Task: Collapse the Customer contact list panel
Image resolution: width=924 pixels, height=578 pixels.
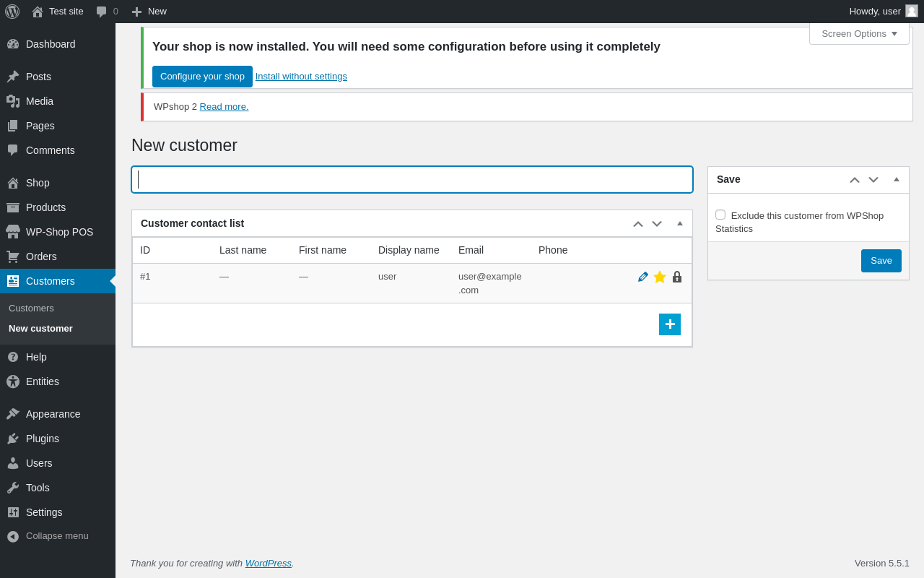Action: tap(680, 223)
